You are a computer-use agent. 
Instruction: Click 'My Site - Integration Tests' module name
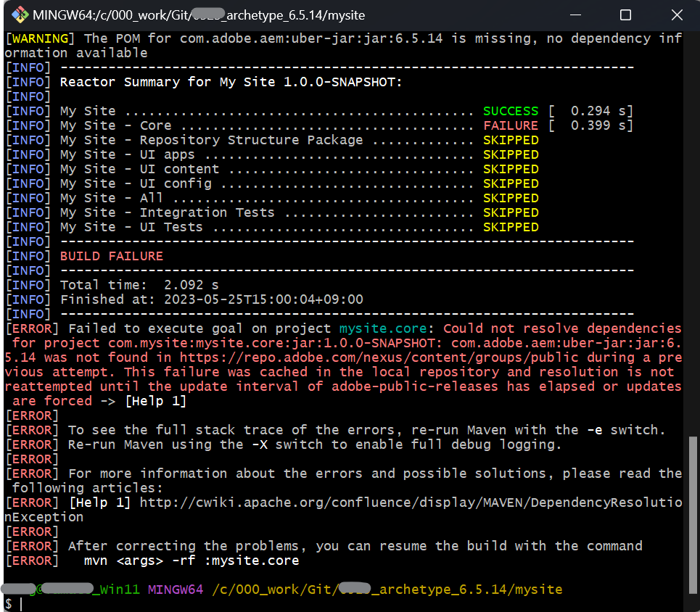point(167,212)
